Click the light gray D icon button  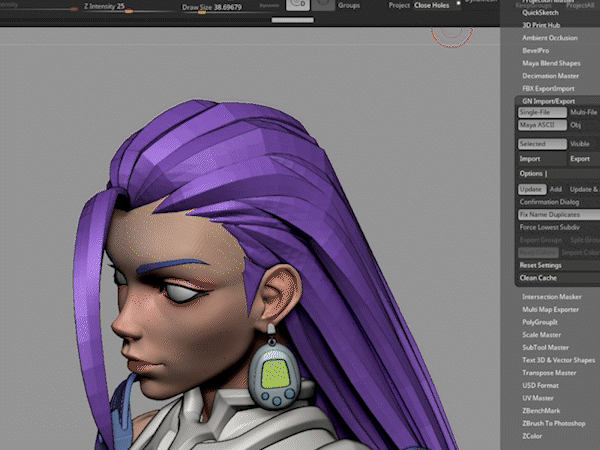click(x=298, y=5)
